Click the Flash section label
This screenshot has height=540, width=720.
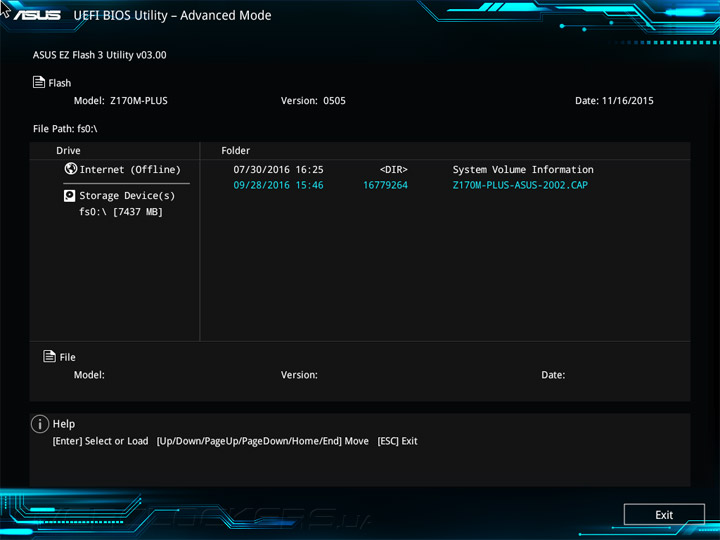click(x=60, y=83)
